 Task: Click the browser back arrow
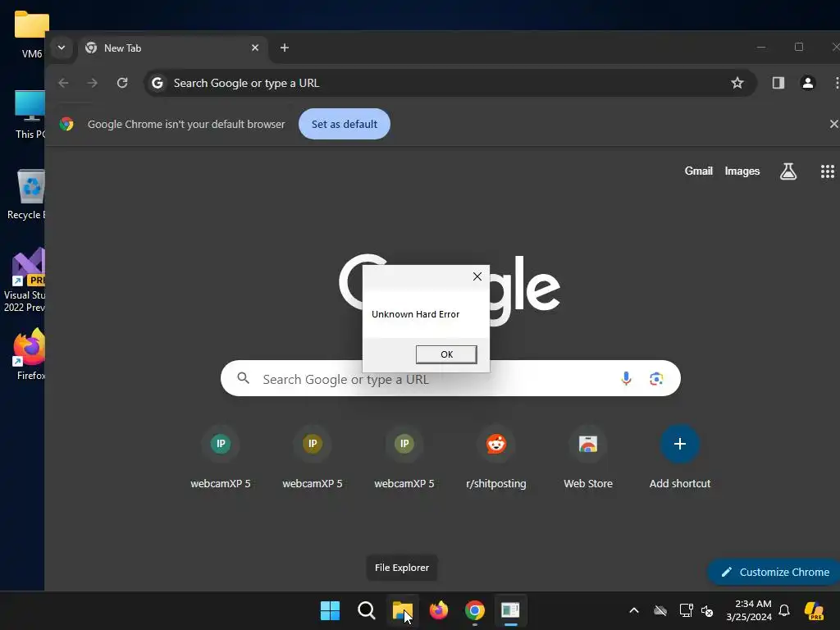(x=63, y=83)
